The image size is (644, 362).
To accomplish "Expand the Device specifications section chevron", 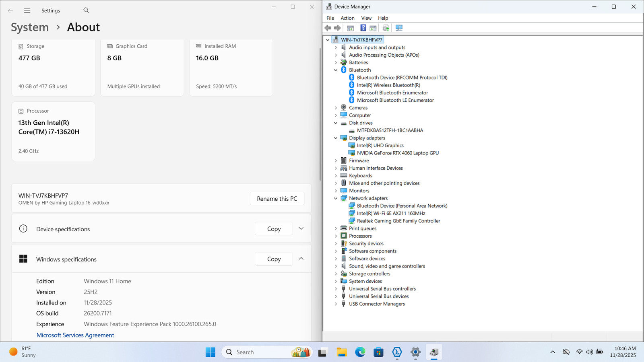I will tap(301, 229).
